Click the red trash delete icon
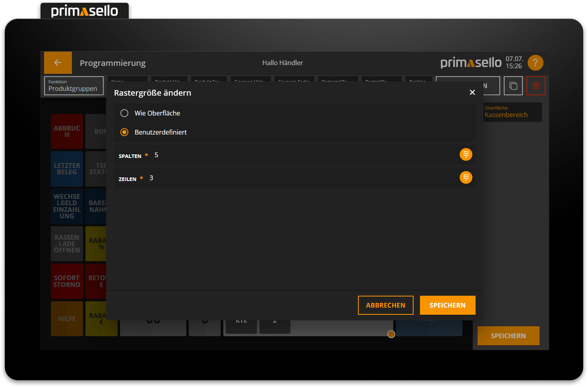 (x=536, y=85)
